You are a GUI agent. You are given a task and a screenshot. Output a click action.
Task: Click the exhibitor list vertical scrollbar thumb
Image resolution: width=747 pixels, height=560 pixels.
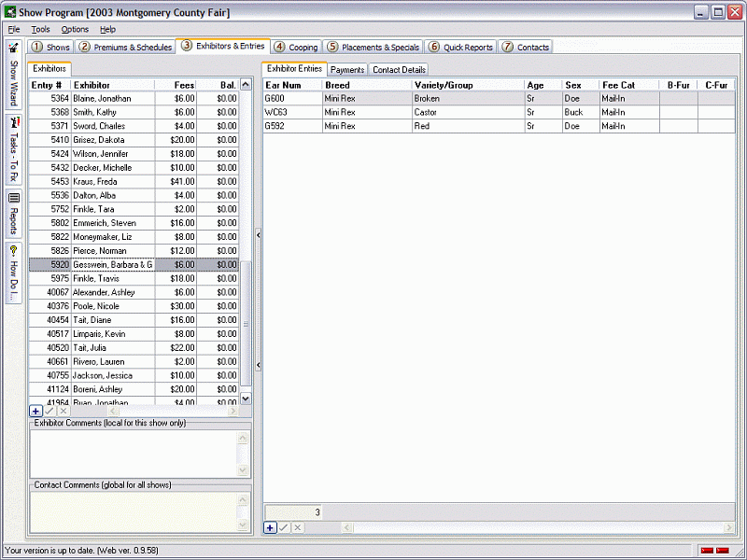pos(246,324)
